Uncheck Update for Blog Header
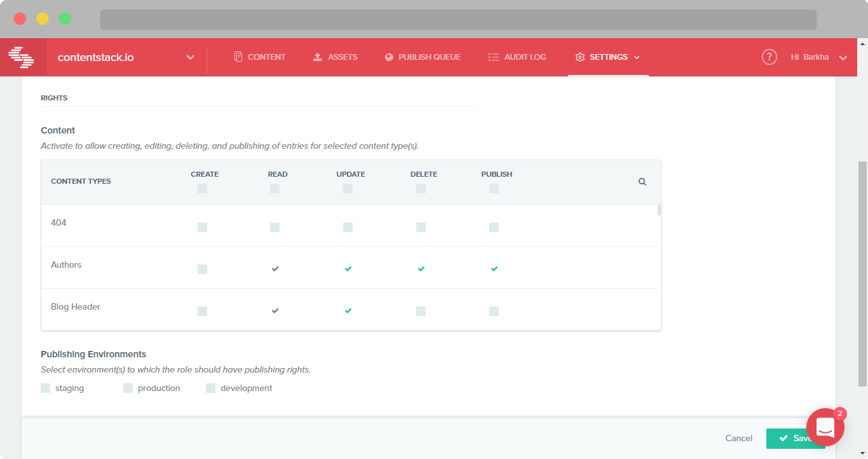This screenshot has height=459, width=868. pos(348,311)
